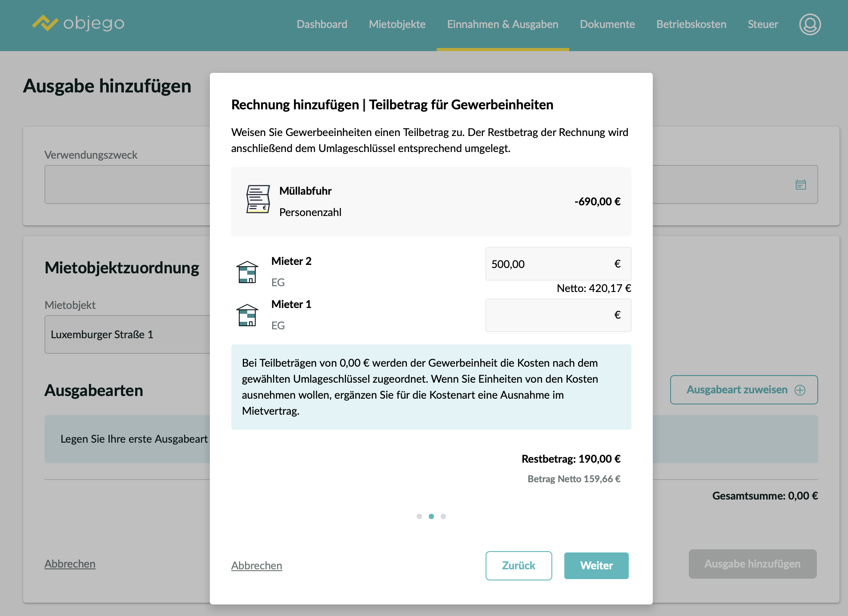Open the user profile icon
Screen dimensions: 848x616
pos(810,24)
